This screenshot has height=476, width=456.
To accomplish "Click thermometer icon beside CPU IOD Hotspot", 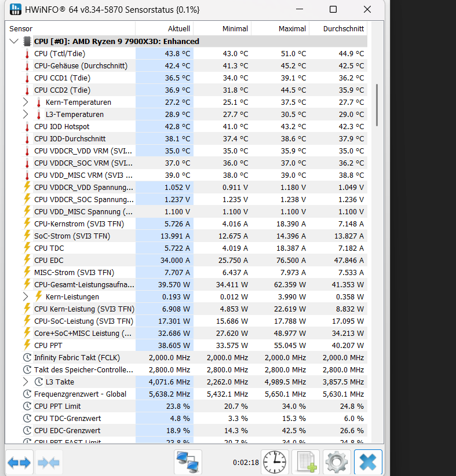I will point(27,127).
